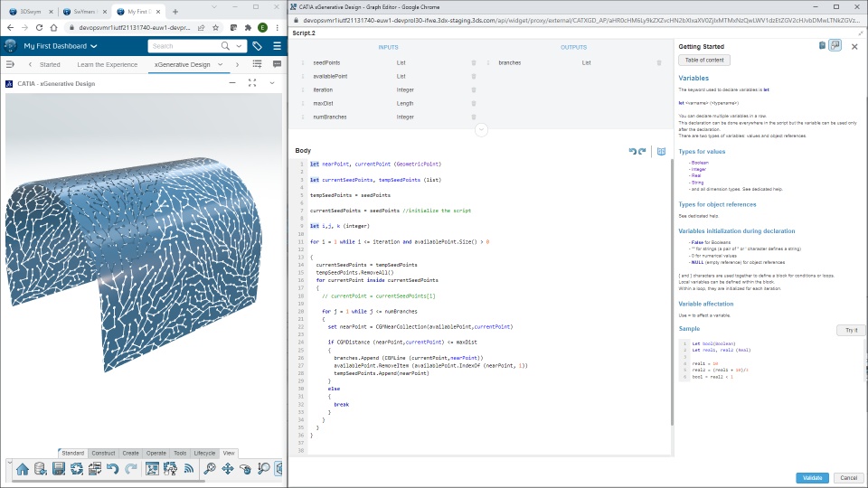868x488 pixels.
Task: Switch to the Lifecycle action bar tab
Action: (x=204, y=453)
